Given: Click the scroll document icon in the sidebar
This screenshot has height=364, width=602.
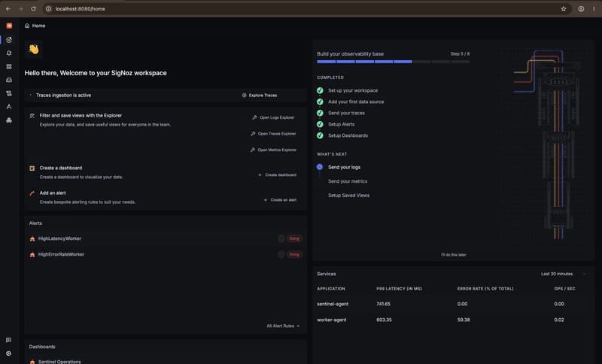Looking at the screenshot, I should pos(9,93).
